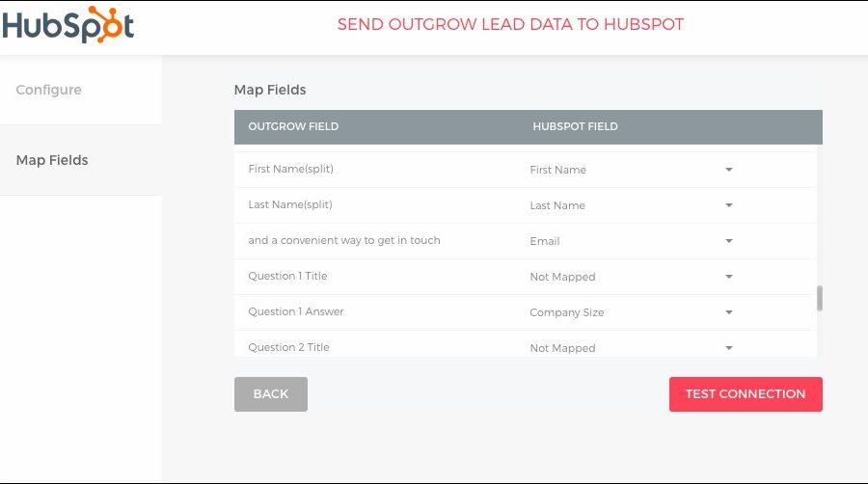Expand Question 1 Title dropdown arrow
868x484 pixels.
click(729, 277)
